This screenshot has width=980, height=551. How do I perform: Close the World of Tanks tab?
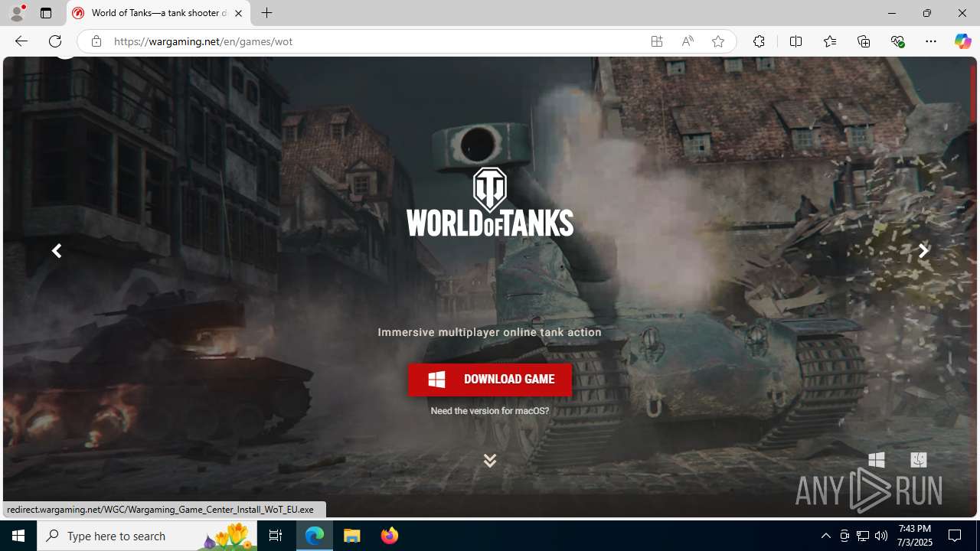(x=238, y=13)
